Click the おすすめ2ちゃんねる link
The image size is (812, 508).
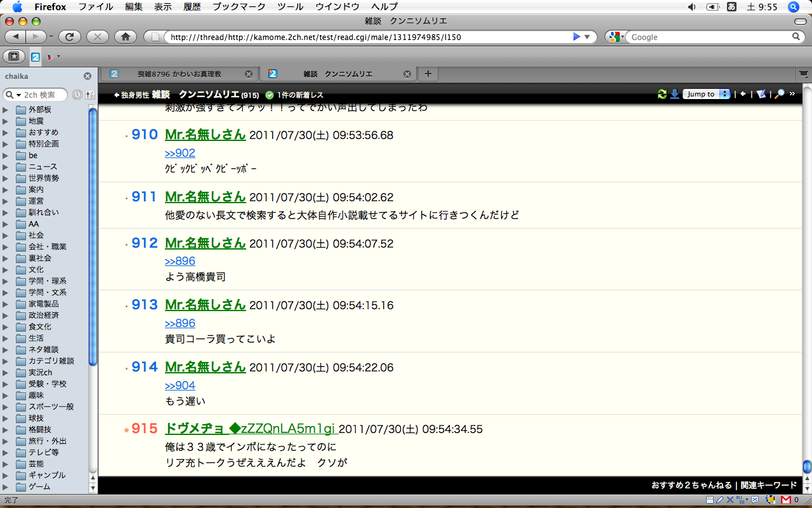tap(691, 485)
